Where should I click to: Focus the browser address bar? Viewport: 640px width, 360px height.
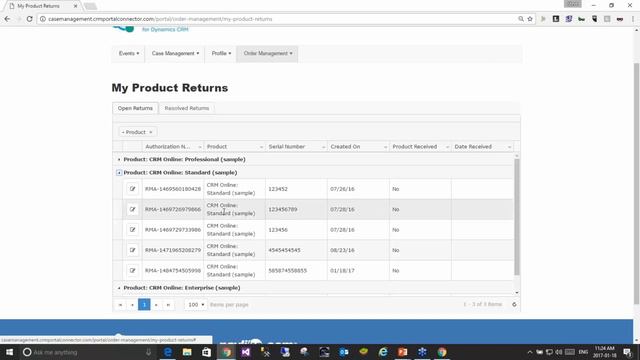point(278,19)
